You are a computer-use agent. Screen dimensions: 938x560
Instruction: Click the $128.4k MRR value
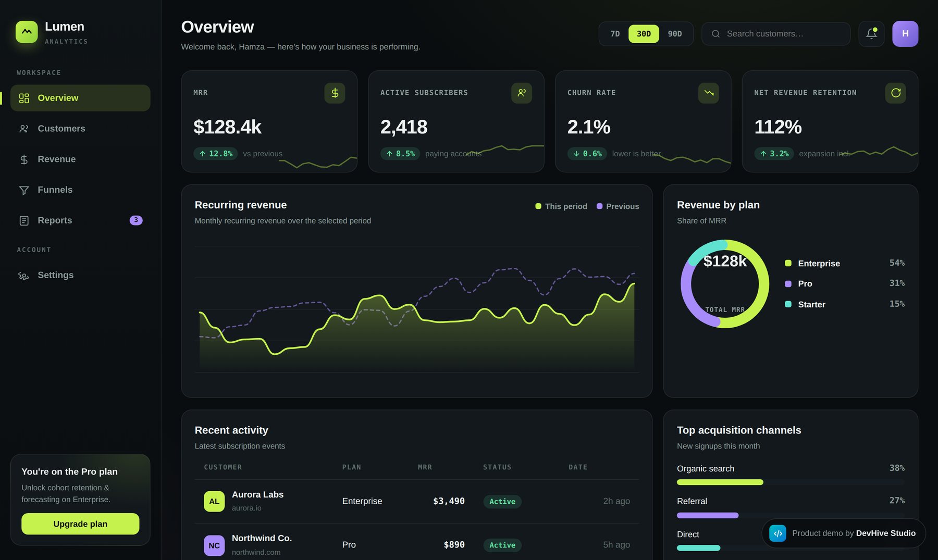[227, 127]
